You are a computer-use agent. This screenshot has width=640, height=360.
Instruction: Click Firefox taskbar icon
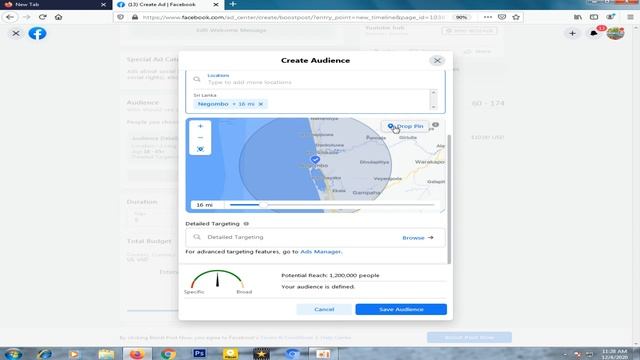pyautogui.click(x=137, y=354)
